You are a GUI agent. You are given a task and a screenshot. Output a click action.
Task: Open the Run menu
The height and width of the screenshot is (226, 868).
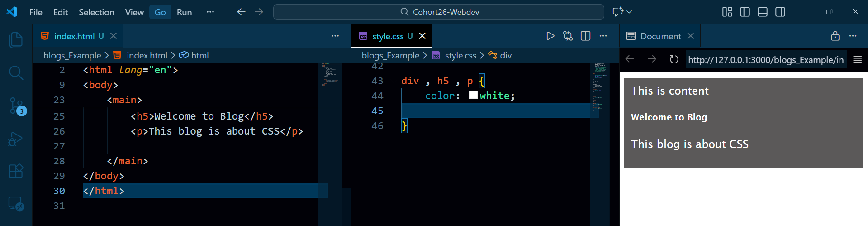[x=184, y=12]
